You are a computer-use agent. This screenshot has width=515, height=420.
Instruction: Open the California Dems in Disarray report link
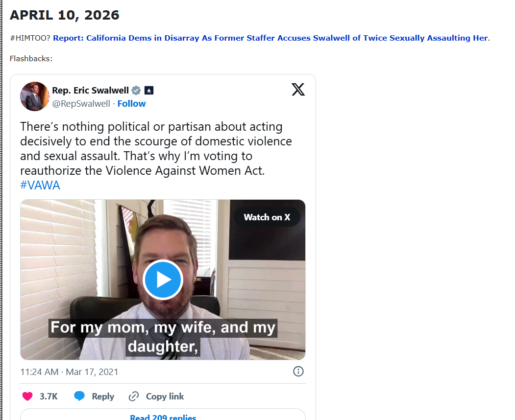(x=270, y=38)
